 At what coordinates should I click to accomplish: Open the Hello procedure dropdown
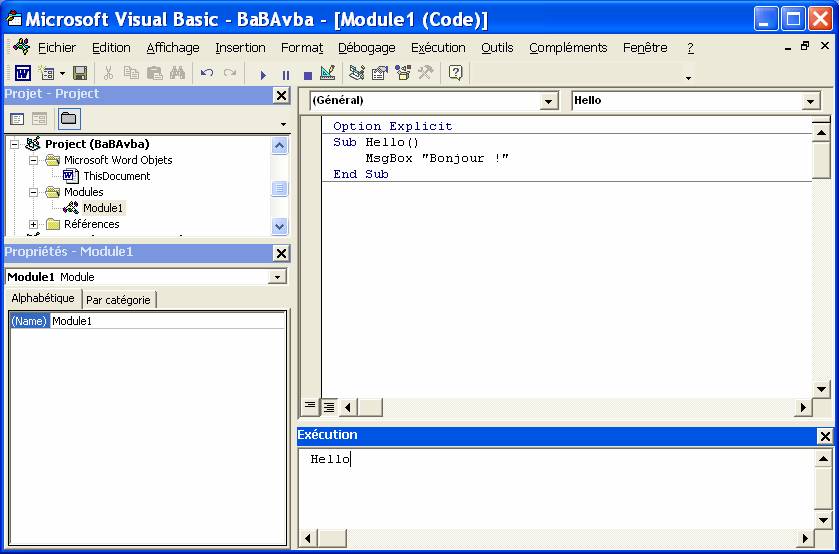pos(810,101)
